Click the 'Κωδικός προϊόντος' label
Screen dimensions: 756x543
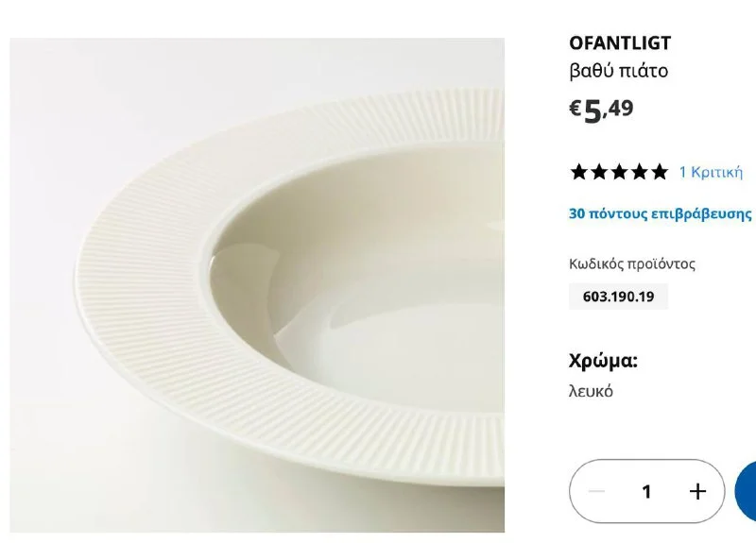coord(632,264)
